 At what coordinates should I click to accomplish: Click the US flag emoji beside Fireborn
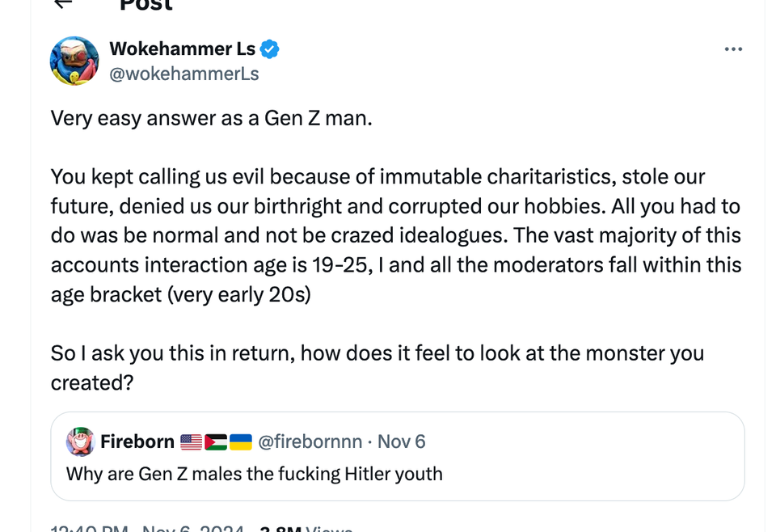[x=191, y=441]
